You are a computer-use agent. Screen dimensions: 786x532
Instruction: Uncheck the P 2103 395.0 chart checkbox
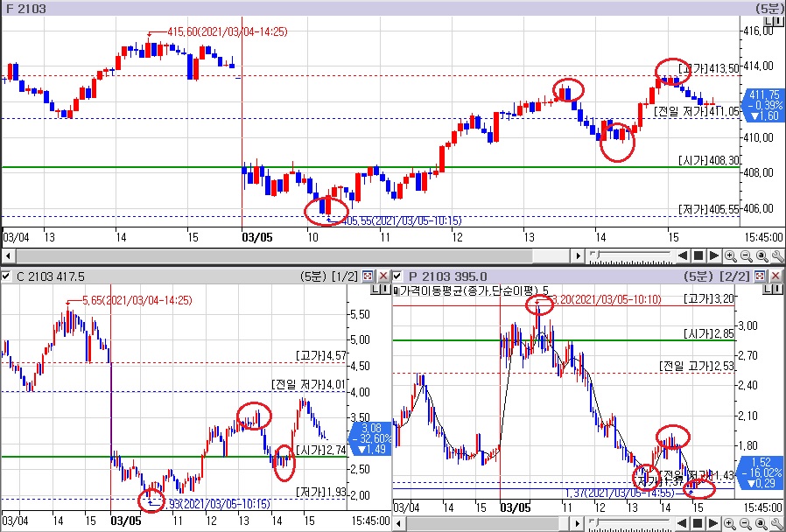pyautogui.click(x=397, y=276)
